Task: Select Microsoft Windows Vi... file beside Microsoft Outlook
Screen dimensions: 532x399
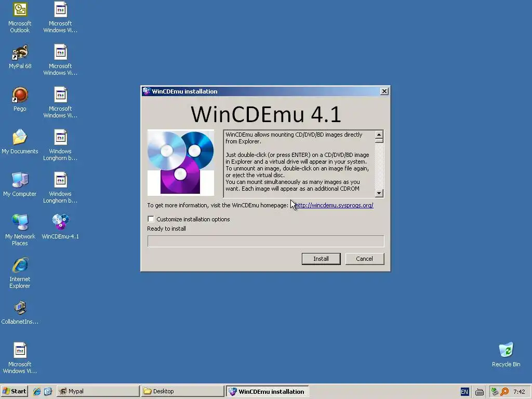Action: coord(60,18)
